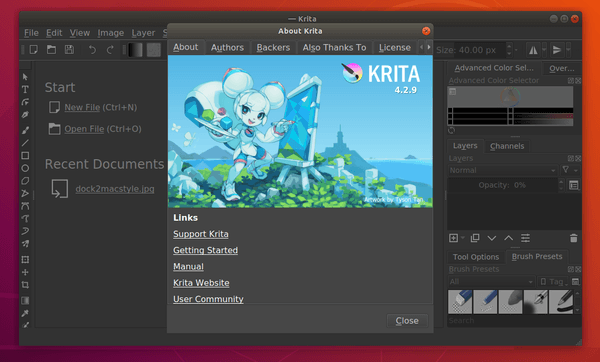Viewport: 600px width, 362px height.
Task: Select the Rectangle tool
Action: coord(25,156)
